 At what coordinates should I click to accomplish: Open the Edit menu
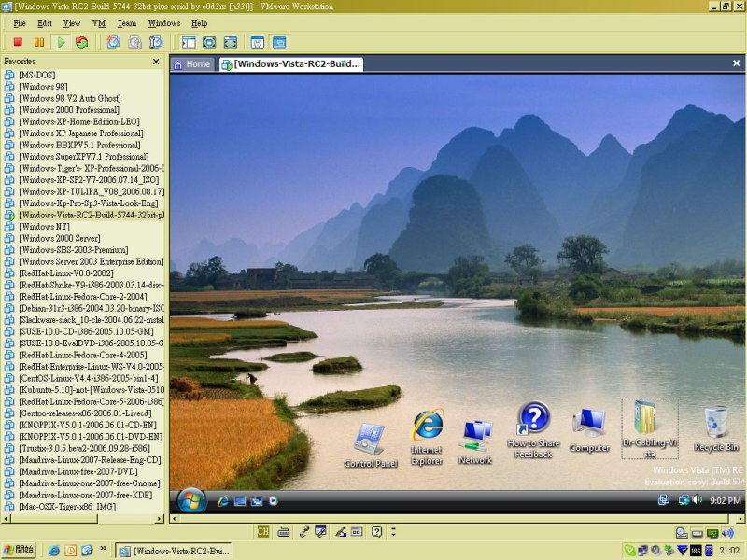45,23
